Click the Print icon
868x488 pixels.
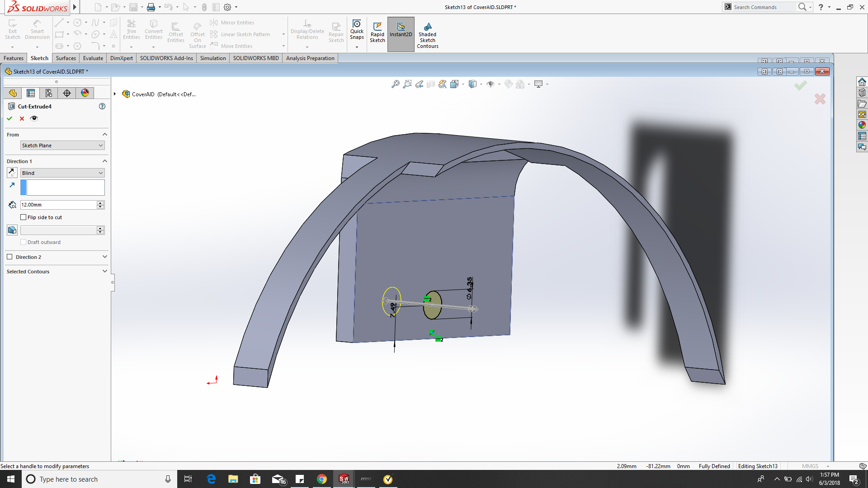pos(151,7)
